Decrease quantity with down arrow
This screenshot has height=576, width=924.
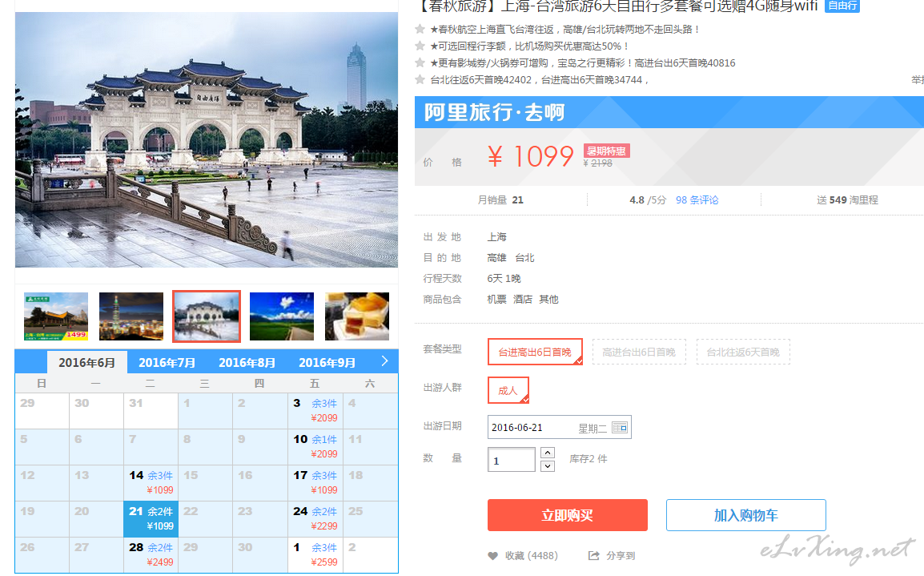548,465
